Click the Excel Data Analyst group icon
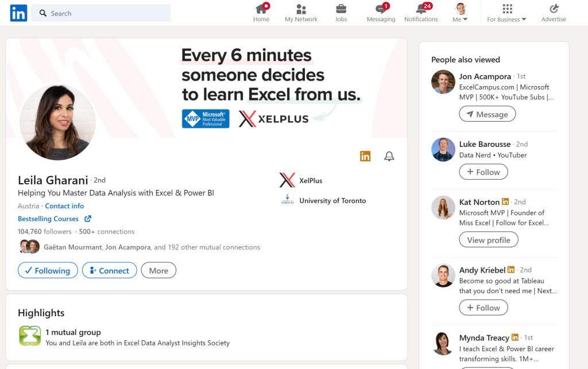Viewport: 588px width, 369px height. (30, 336)
